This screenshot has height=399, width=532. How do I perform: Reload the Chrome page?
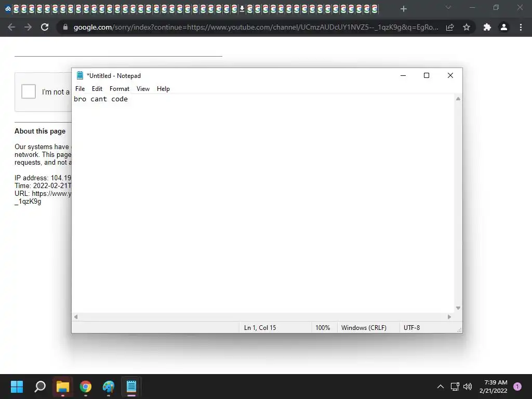(x=45, y=27)
